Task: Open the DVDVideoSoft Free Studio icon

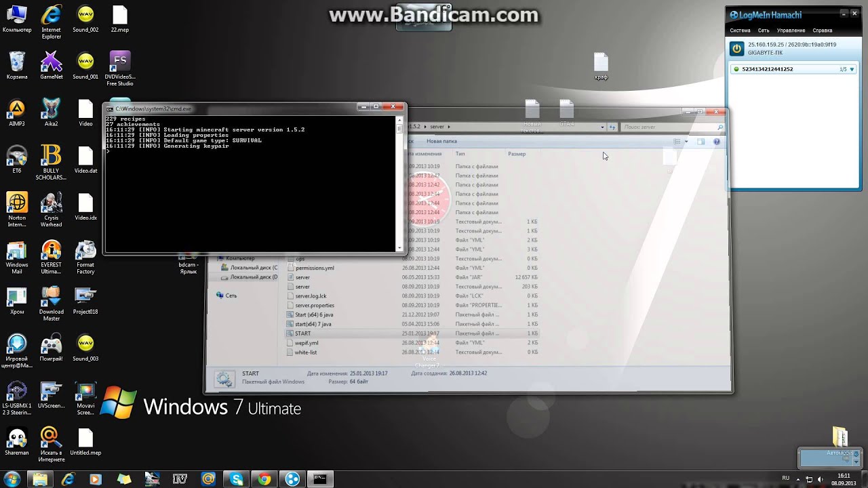Action: pos(119,69)
